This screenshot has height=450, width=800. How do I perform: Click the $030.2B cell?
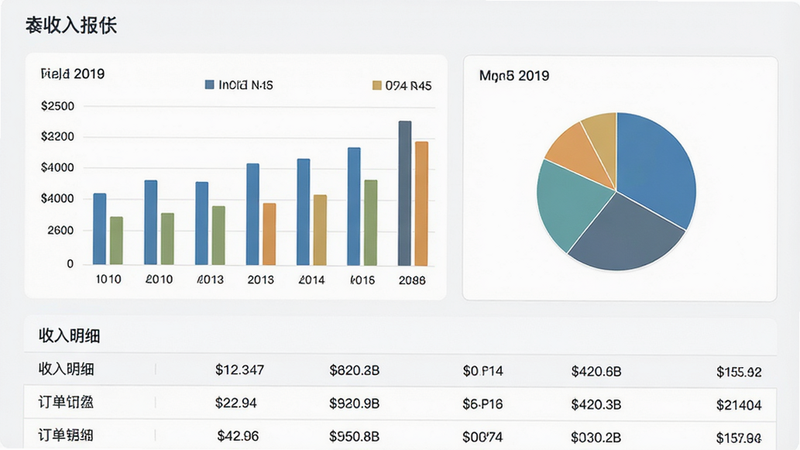596,437
